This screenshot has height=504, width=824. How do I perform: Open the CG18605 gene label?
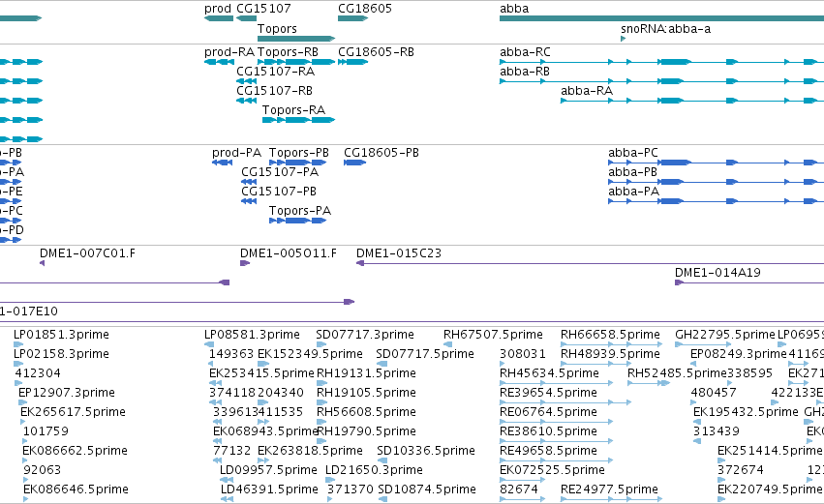(365, 9)
